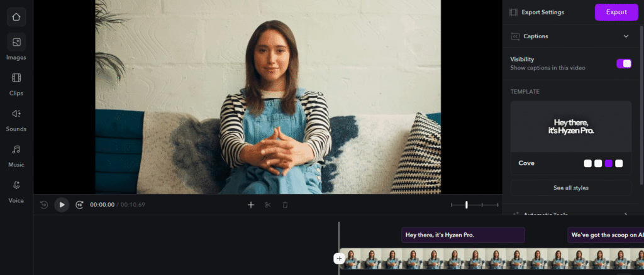Skip forward 10 seconds
The image size is (644, 275).
(x=80, y=205)
